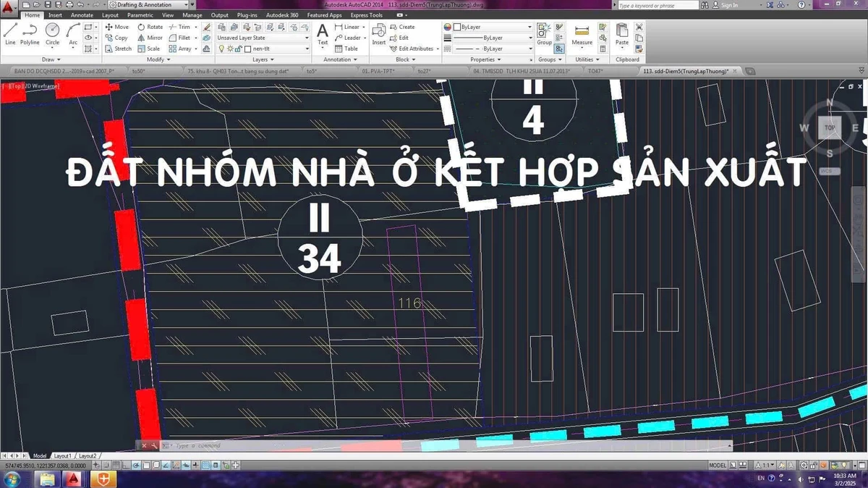
Task: Open the AutoCAD application menu button
Action: 7,8
